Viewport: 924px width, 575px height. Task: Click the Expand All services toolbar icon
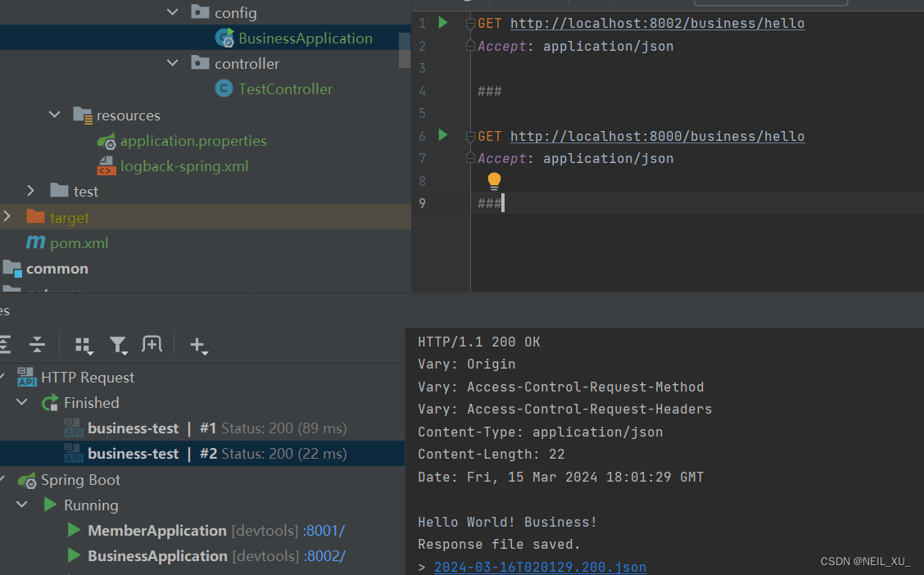click(x=5, y=345)
